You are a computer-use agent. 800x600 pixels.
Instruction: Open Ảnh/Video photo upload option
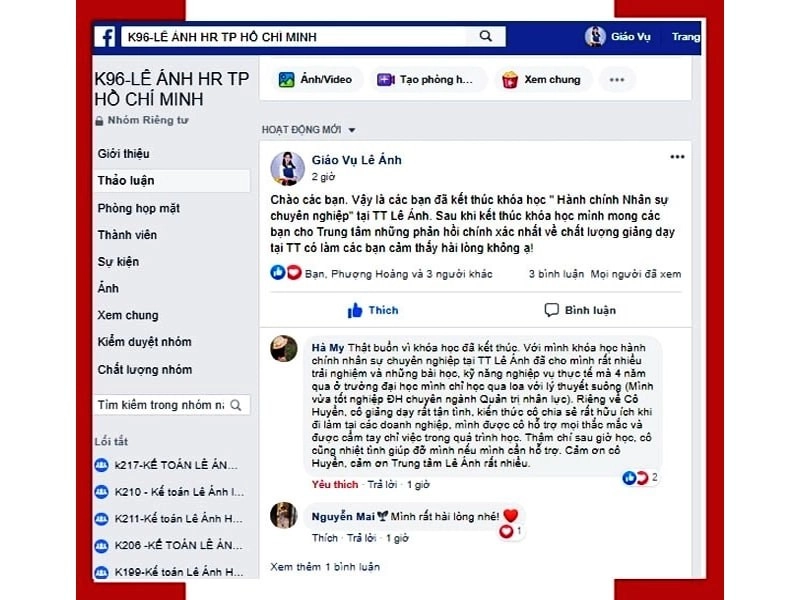(315, 80)
